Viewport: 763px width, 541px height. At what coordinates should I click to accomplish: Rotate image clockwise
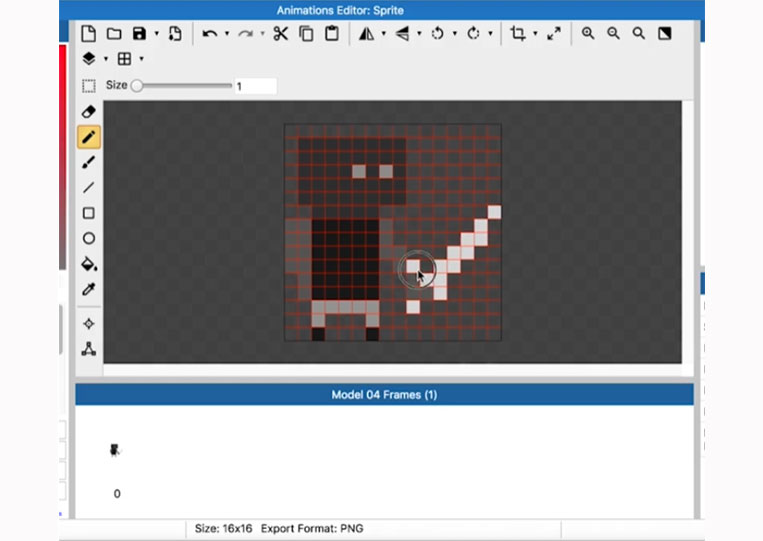point(473,34)
